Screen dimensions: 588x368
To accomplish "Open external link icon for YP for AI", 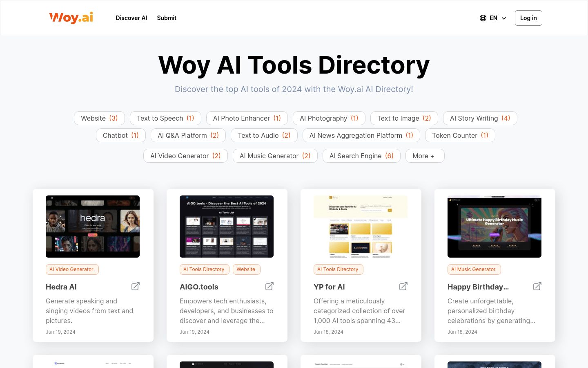I will pyautogui.click(x=403, y=286).
